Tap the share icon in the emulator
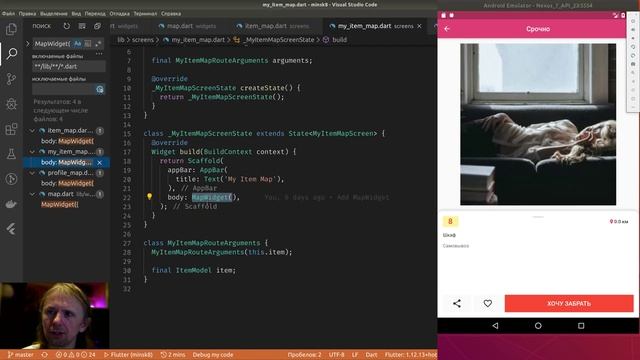This screenshot has height=360, width=640. pos(457,303)
